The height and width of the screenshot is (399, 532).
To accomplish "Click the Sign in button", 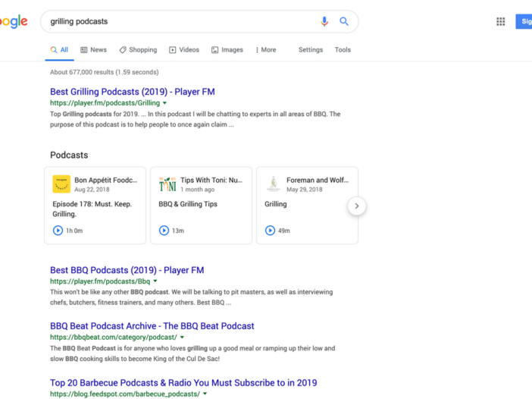I will point(524,21).
